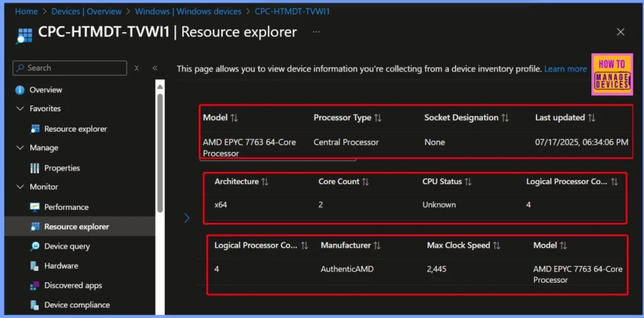This screenshot has width=644, height=318.
Task: Click the sidebar vertical scrollbar thumb
Action: [x=160, y=153]
